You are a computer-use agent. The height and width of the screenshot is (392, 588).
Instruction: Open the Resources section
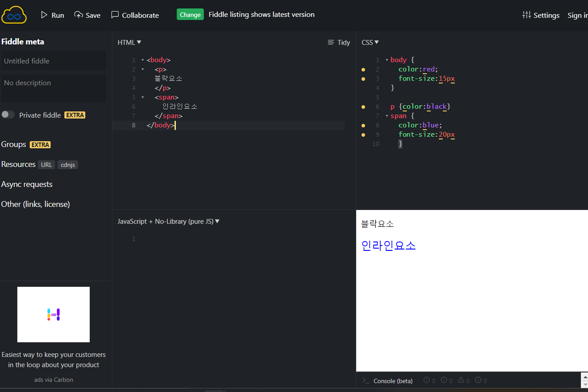click(x=18, y=164)
